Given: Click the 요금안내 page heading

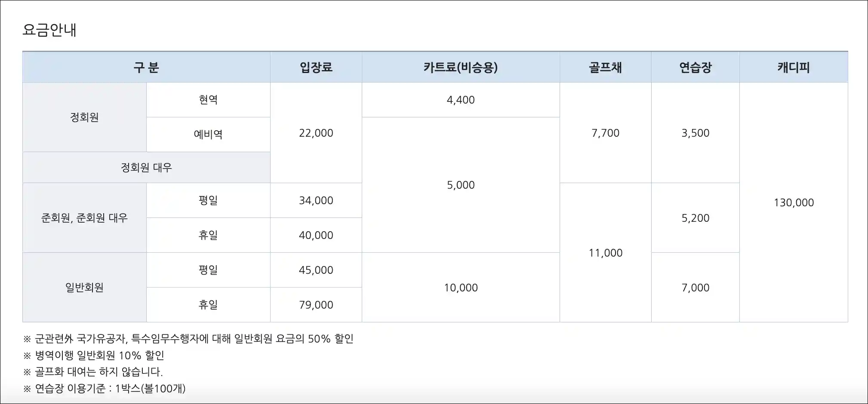Looking at the screenshot, I should [x=49, y=30].
